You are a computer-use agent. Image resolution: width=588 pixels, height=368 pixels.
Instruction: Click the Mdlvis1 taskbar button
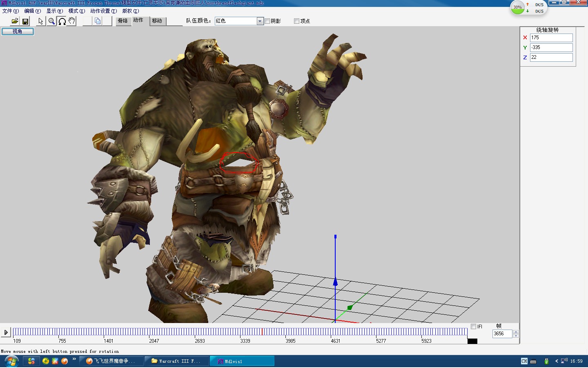[x=242, y=361]
